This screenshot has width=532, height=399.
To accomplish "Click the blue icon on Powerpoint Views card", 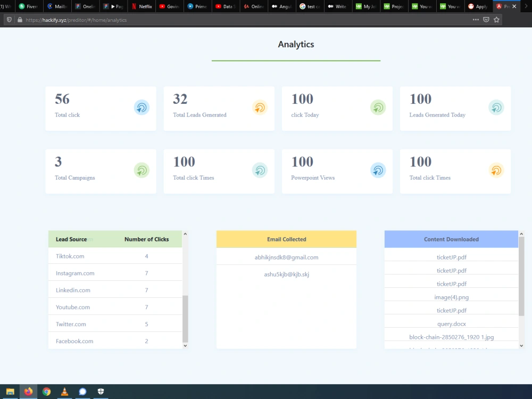I will (378, 170).
